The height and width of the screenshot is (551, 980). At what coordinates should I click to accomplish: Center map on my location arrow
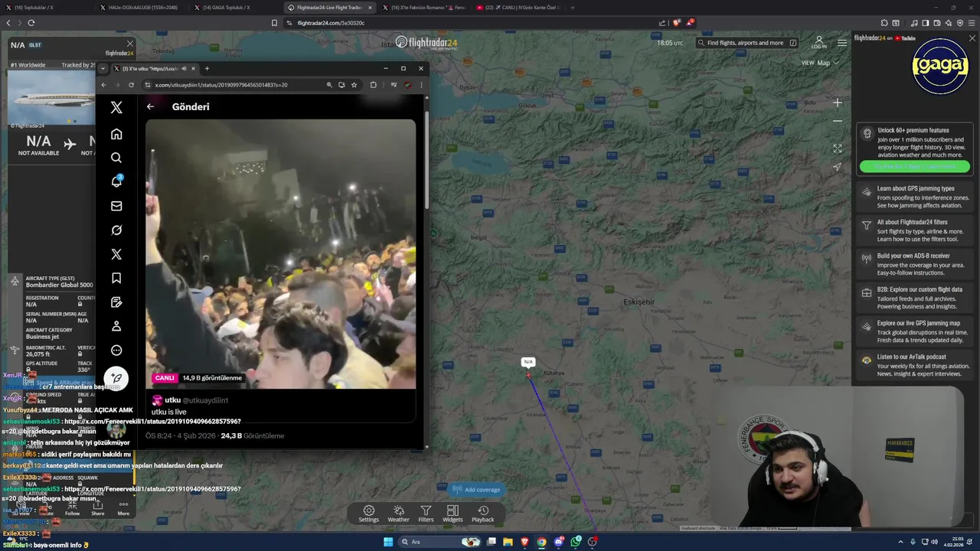838,167
